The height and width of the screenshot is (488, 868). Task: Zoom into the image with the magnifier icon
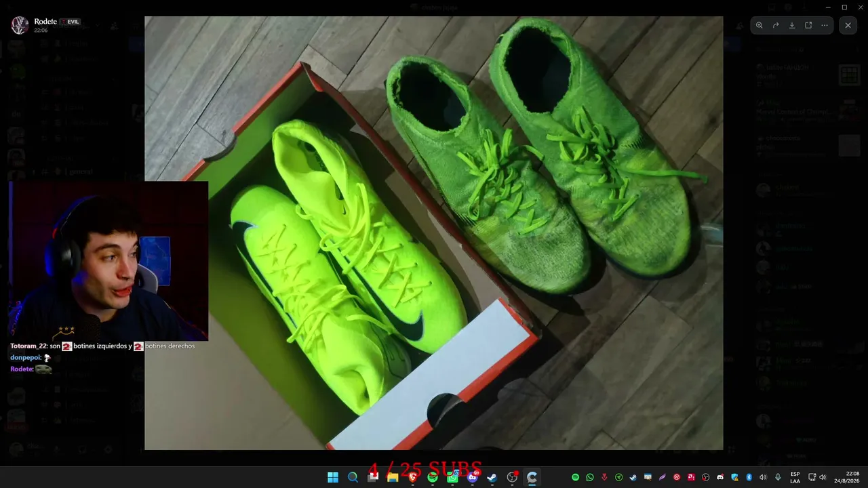pos(759,25)
